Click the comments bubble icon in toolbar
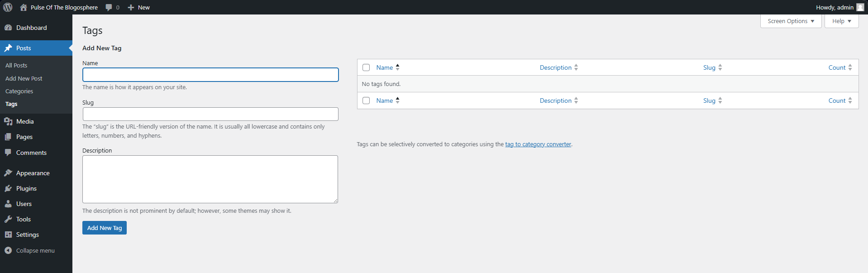Viewport: 868px width, 273px height. tap(109, 7)
